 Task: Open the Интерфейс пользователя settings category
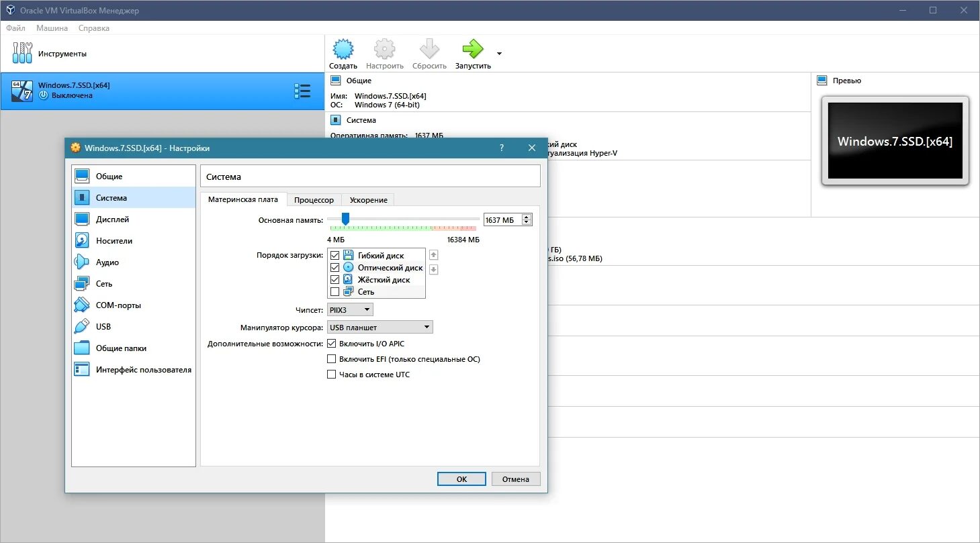click(x=134, y=370)
